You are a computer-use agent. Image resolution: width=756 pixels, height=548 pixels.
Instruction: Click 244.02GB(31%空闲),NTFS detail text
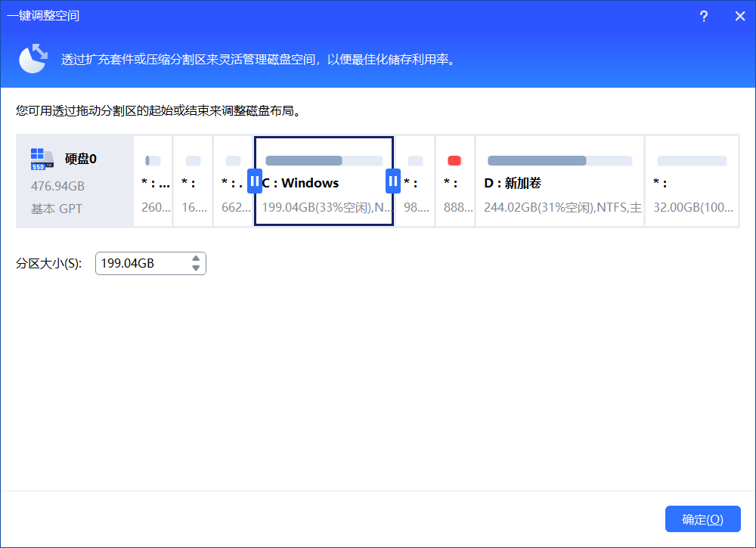[x=562, y=208]
